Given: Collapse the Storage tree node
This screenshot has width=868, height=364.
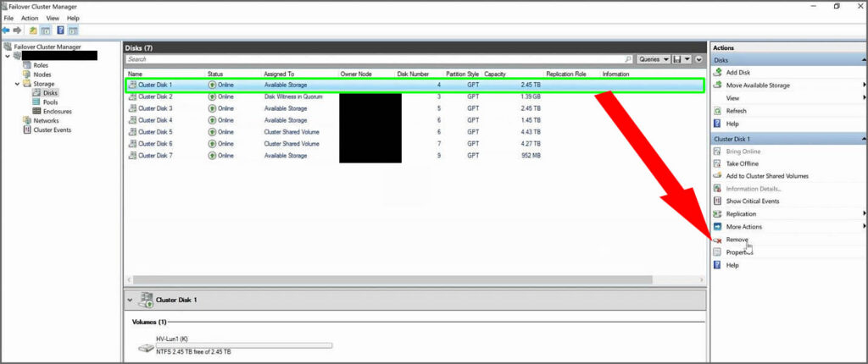Looking at the screenshot, I should click(17, 84).
